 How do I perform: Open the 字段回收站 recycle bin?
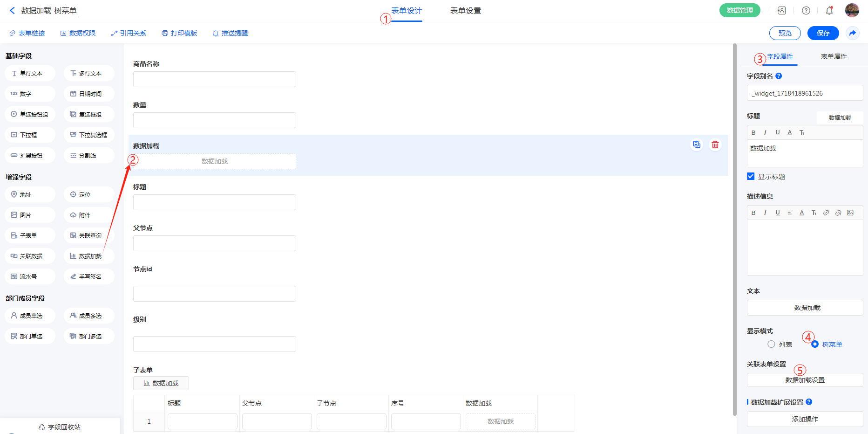click(x=60, y=427)
